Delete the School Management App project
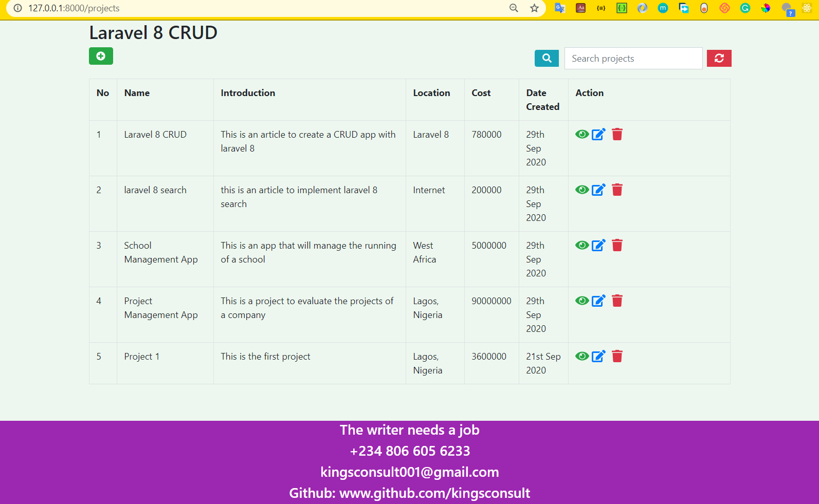Screen dimensions: 819x504 click(617, 245)
